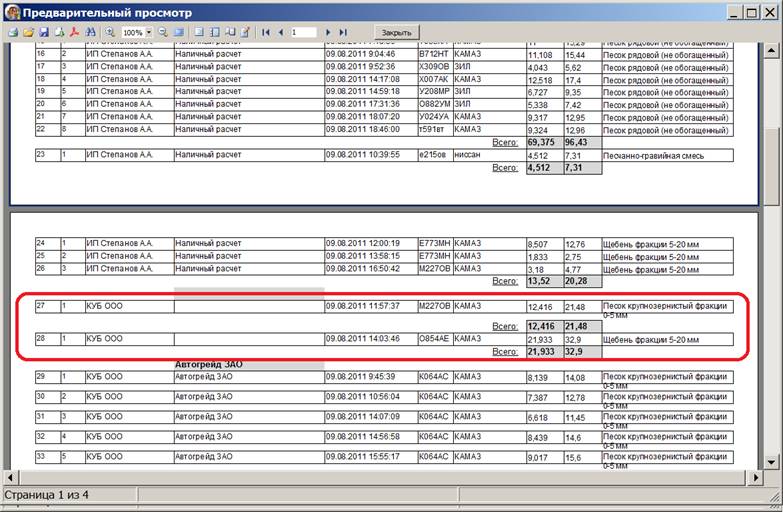Edit the current page with the pencil icon
Image resolution: width=783 pixels, height=512 pixels.
pos(245,32)
